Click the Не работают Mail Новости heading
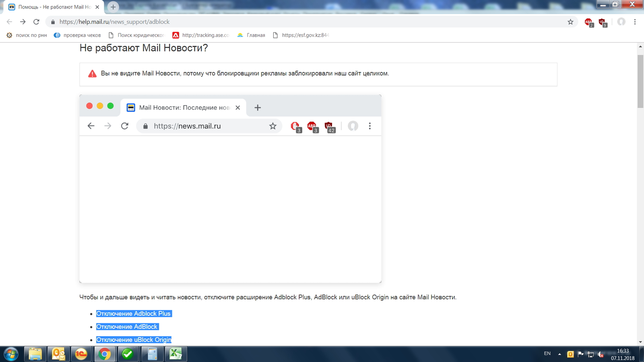 pos(144,48)
